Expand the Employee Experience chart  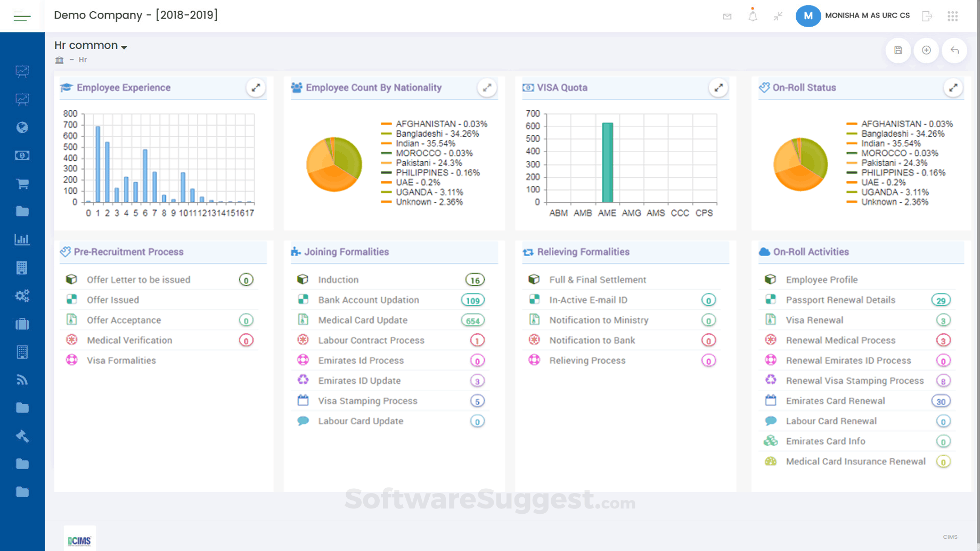pyautogui.click(x=256, y=88)
